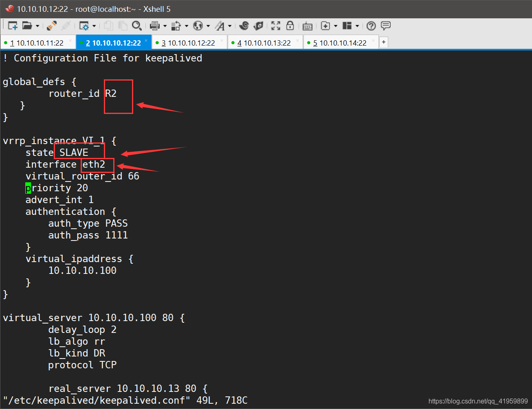The image size is (532, 409).
Task: Click 'Configuration File for keepalived' comment line
Action: tap(102, 58)
